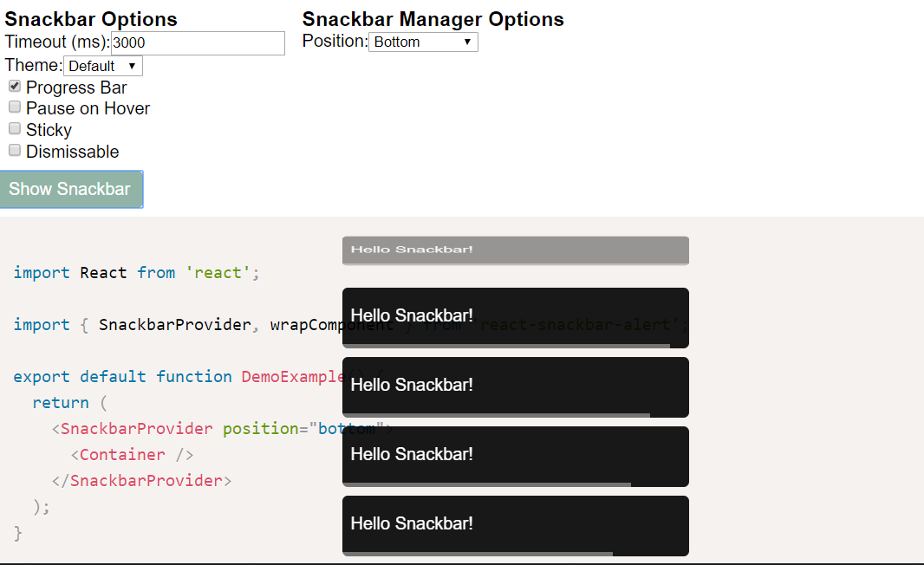Enable the Pause on Hover checkbox
The height and width of the screenshot is (565, 924).
tap(15, 107)
